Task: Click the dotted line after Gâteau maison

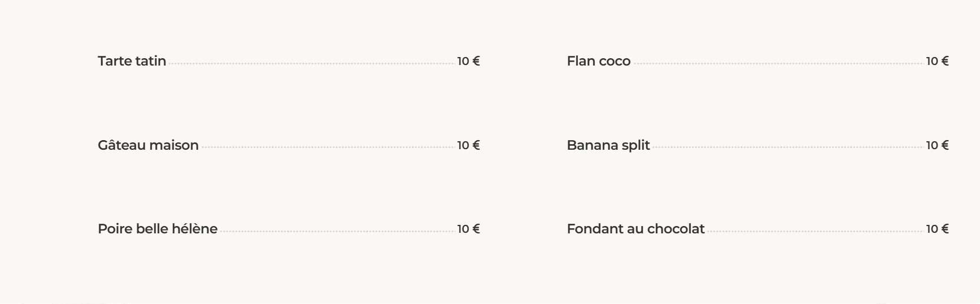Action: tap(328, 147)
